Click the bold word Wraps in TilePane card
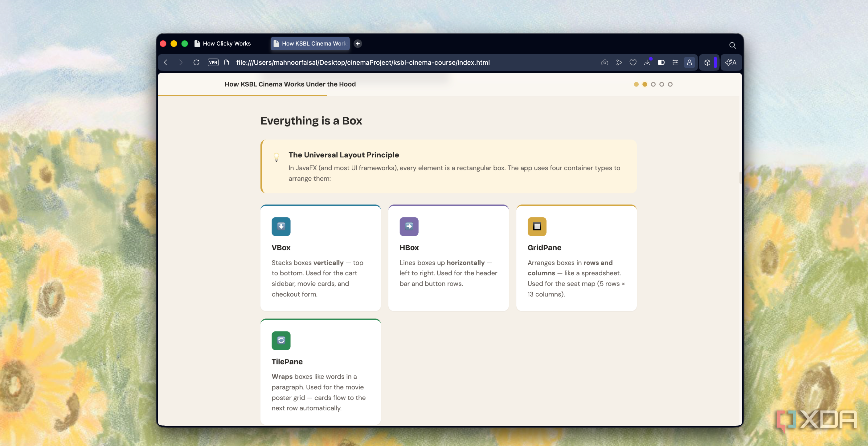 click(282, 376)
